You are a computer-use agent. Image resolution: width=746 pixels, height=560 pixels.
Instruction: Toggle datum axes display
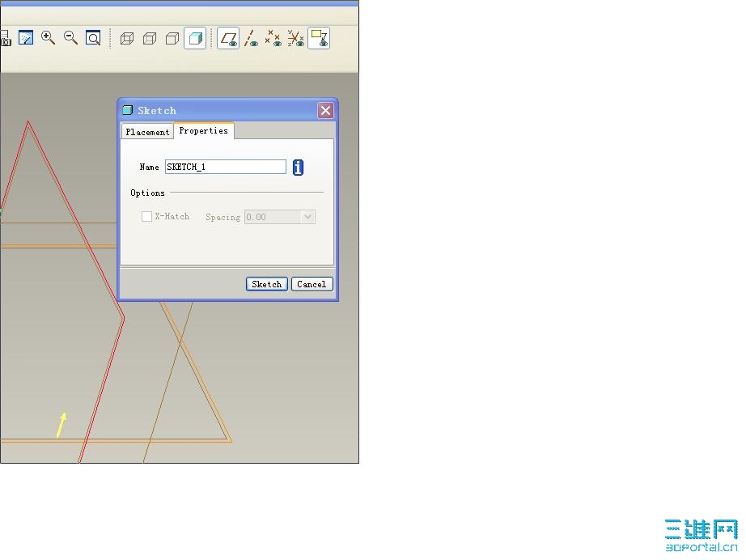pyautogui.click(x=251, y=38)
